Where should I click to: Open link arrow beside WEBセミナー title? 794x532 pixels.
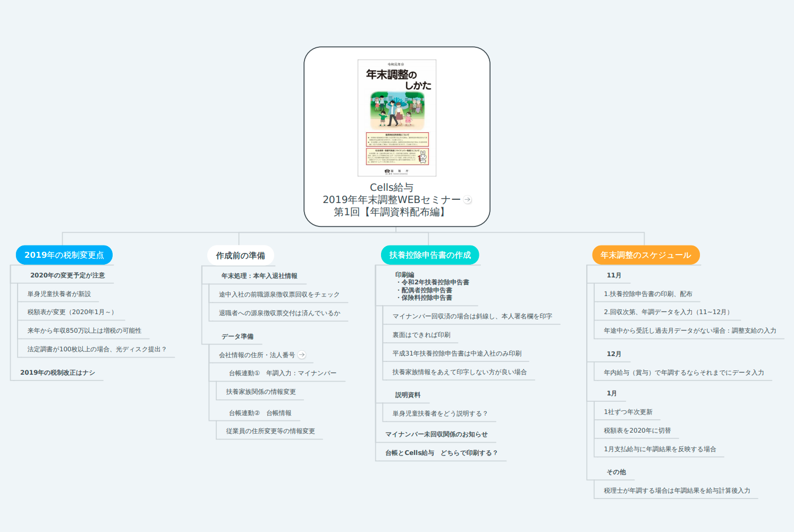468,200
